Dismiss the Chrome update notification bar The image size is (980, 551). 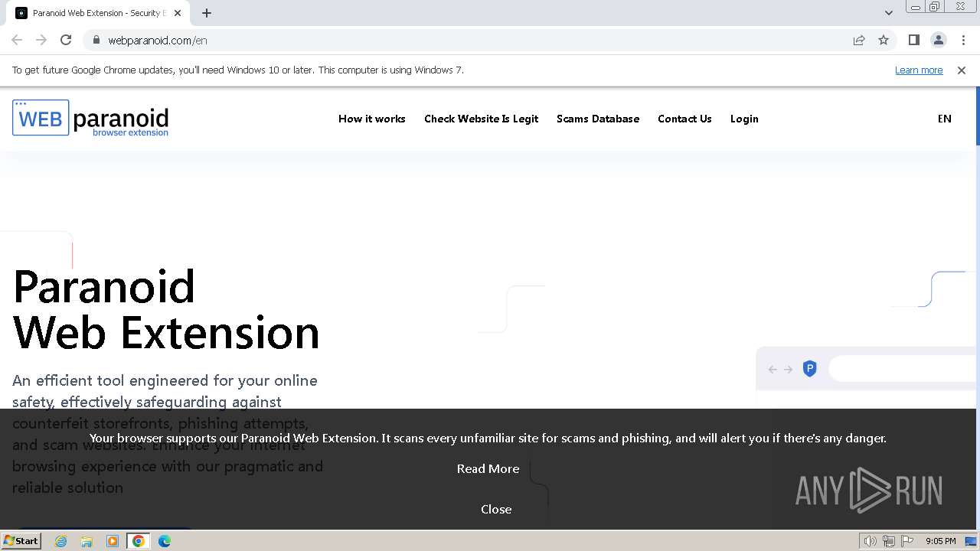click(962, 70)
